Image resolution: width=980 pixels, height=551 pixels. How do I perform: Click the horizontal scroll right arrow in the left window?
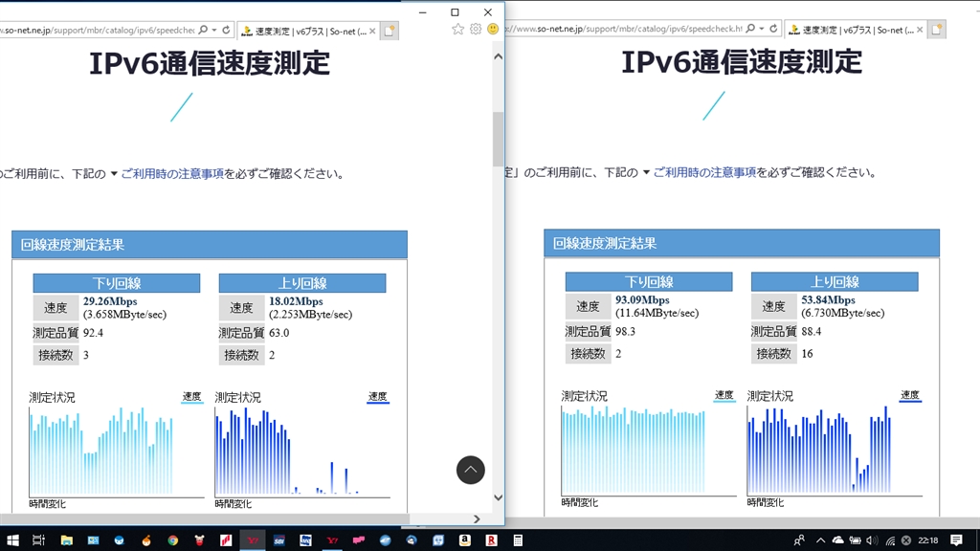click(x=477, y=519)
